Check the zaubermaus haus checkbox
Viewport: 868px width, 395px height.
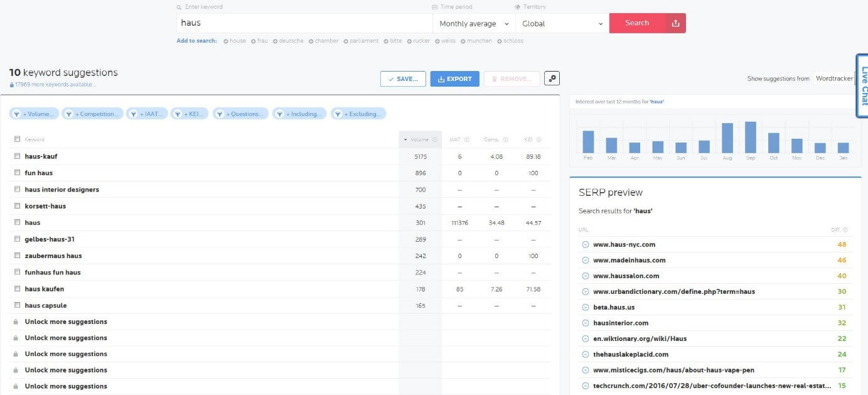pos(17,256)
